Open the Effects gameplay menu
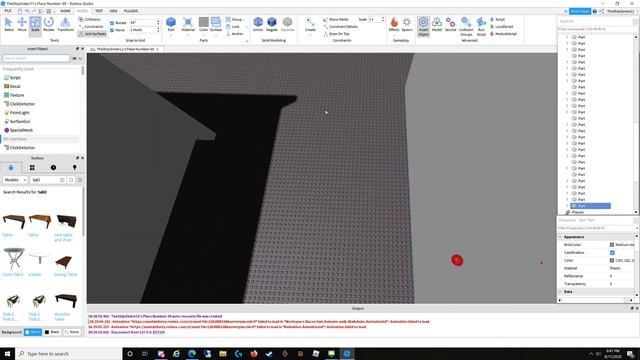This screenshot has width=640, height=360. (x=394, y=24)
